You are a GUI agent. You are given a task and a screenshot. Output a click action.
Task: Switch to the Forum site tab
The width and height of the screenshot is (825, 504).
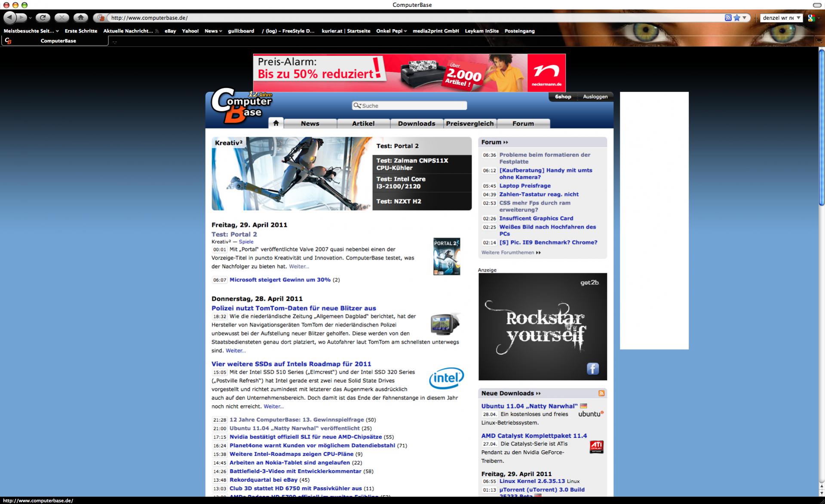523,124
